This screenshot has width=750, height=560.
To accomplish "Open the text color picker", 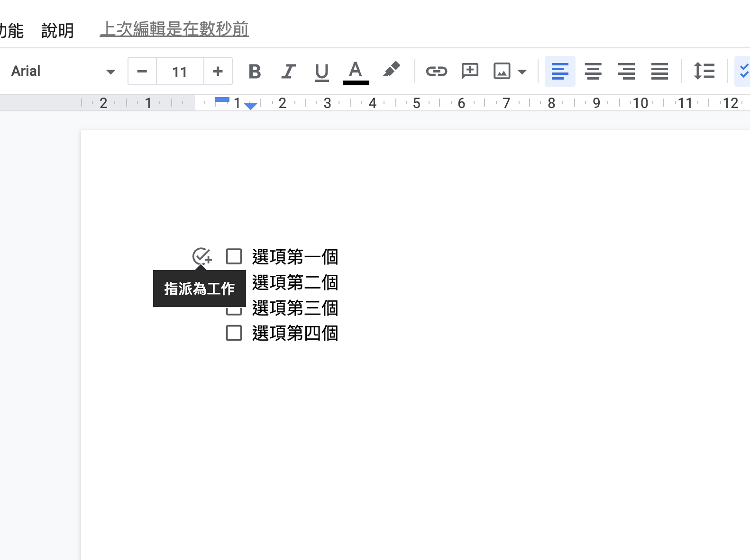I will (356, 72).
